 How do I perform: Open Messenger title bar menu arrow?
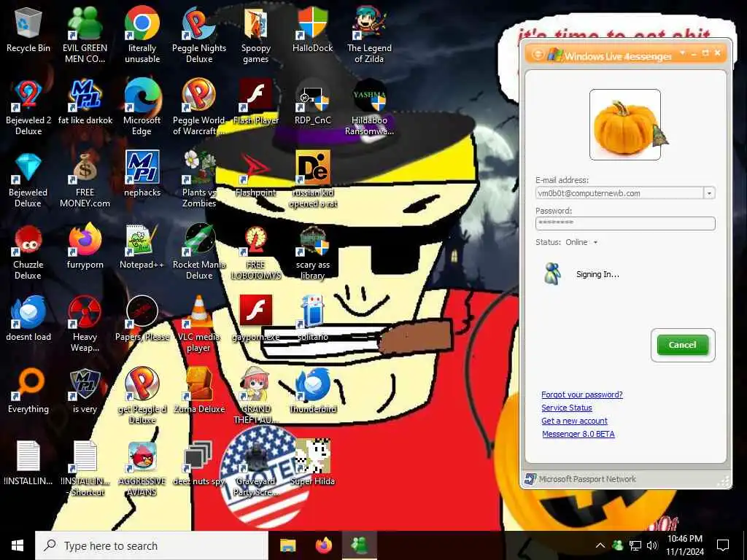[683, 52]
